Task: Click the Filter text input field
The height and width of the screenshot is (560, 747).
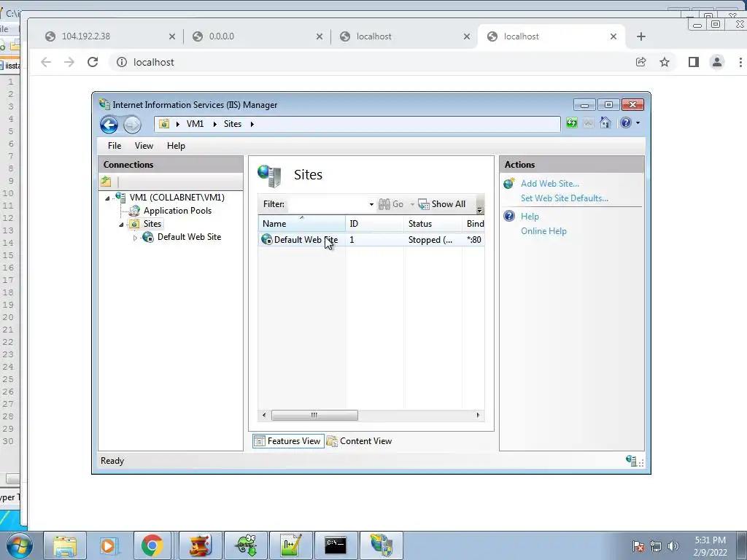Action: click(328, 204)
